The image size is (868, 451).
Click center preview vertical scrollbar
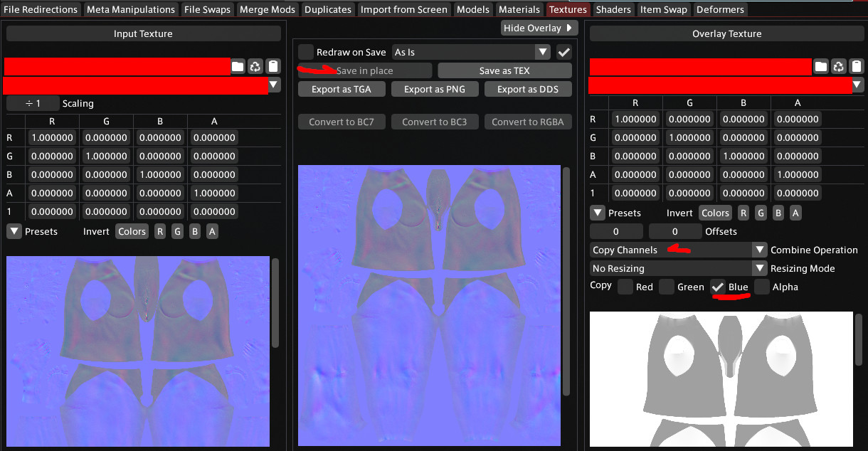point(566,281)
